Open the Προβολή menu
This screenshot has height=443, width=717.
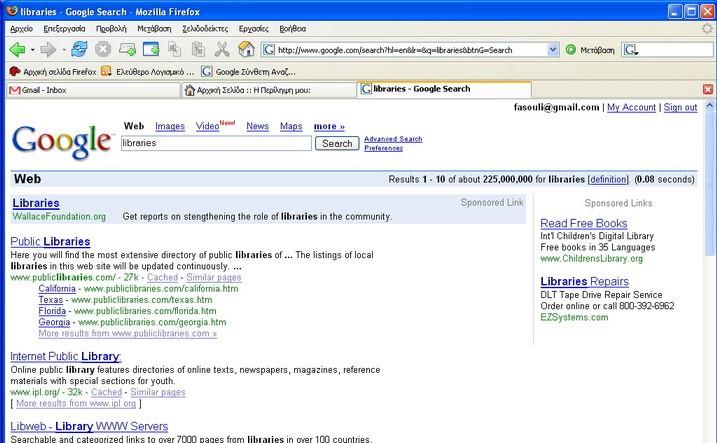point(111,28)
